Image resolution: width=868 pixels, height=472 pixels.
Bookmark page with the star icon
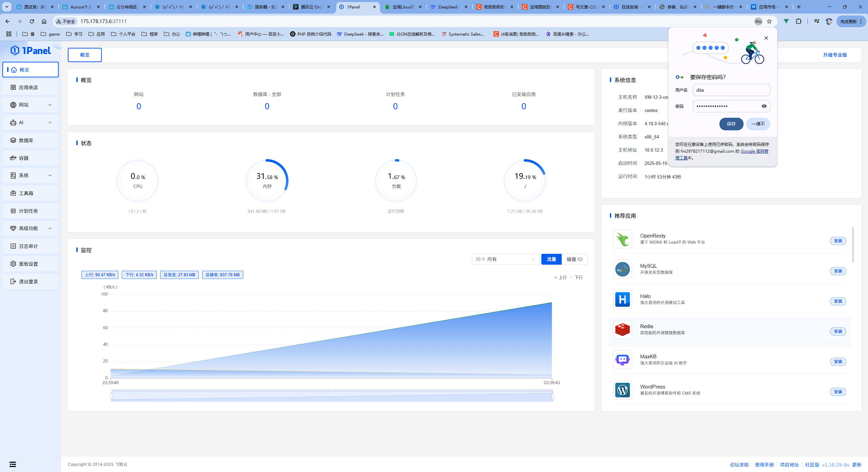point(769,21)
